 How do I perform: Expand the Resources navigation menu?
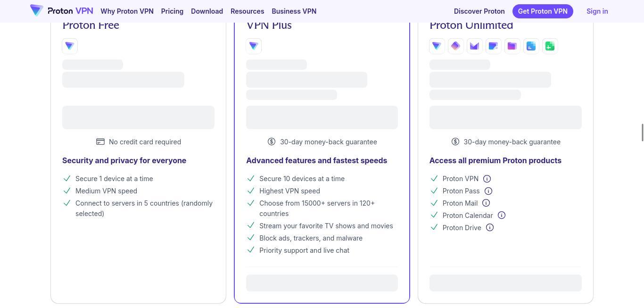247,11
